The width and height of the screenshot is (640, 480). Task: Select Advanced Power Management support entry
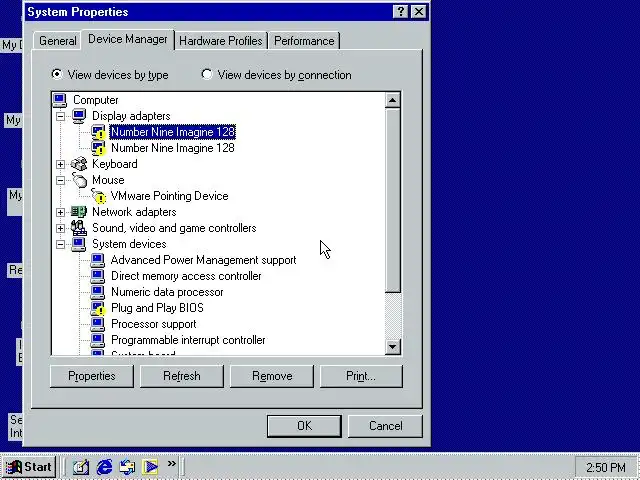pyautogui.click(x=203, y=260)
